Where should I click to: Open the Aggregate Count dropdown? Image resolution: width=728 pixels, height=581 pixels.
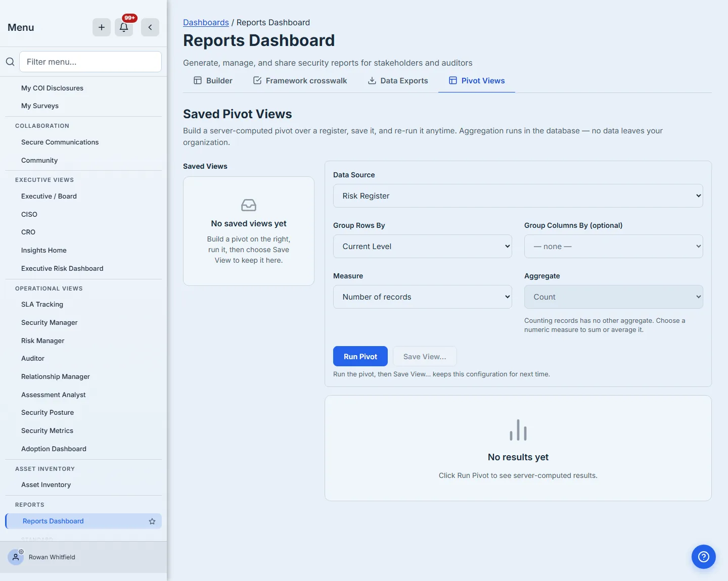click(x=614, y=297)
